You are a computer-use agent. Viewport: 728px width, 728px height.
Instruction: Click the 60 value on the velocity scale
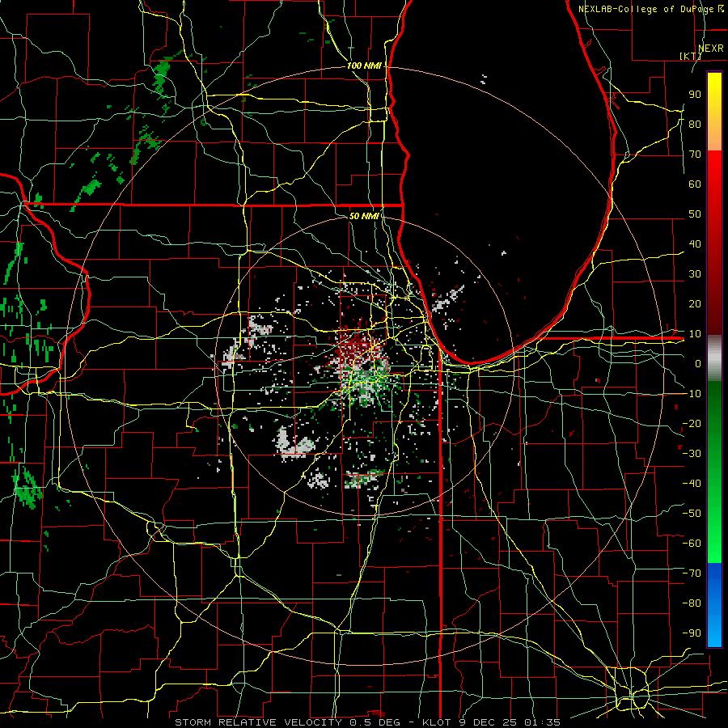click(x=695, y=184)
